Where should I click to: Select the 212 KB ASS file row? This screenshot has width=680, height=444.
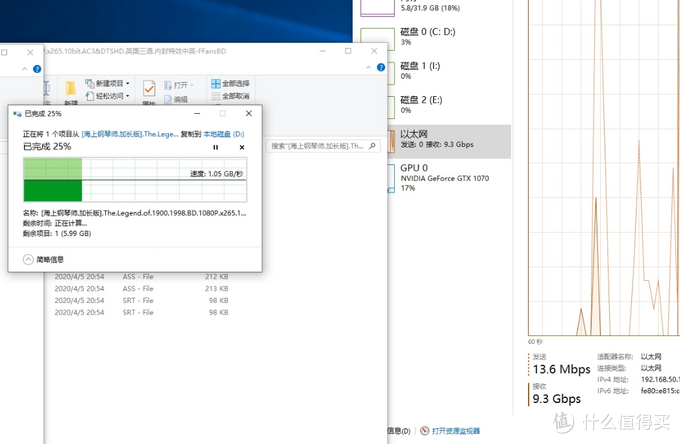click(141, 277)
